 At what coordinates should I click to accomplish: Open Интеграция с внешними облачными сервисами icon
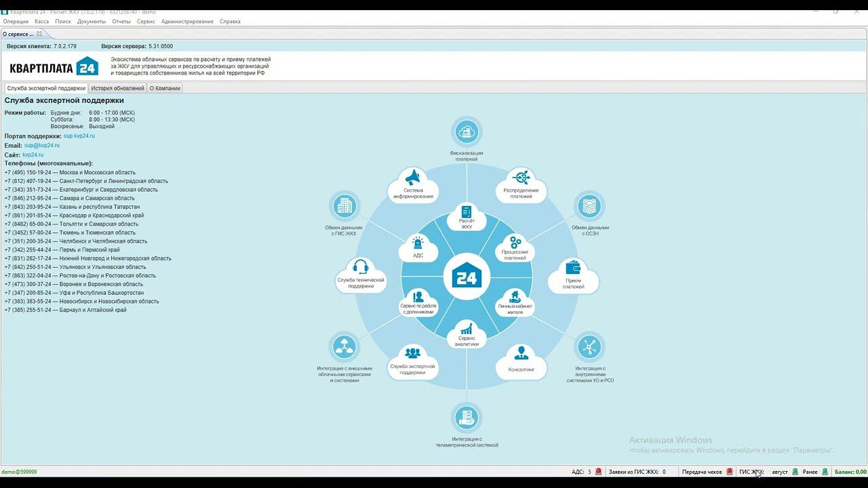point(344,347)
